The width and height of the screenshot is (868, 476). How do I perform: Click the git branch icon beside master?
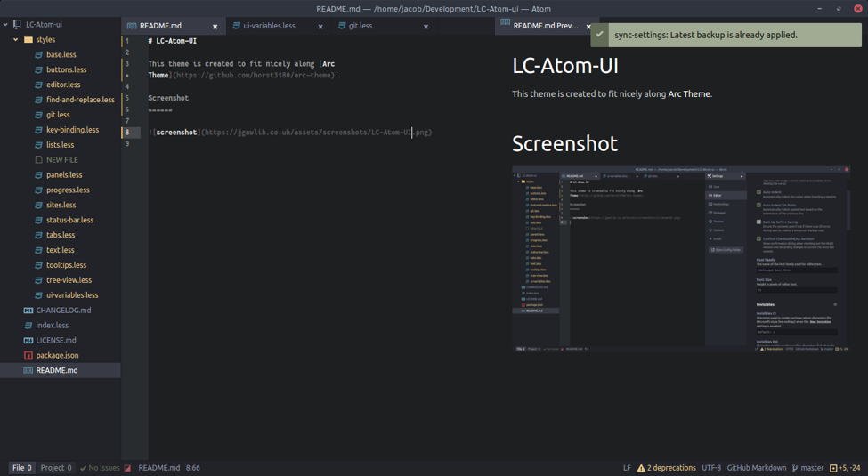pyautogui.click(x=795, y=468)
